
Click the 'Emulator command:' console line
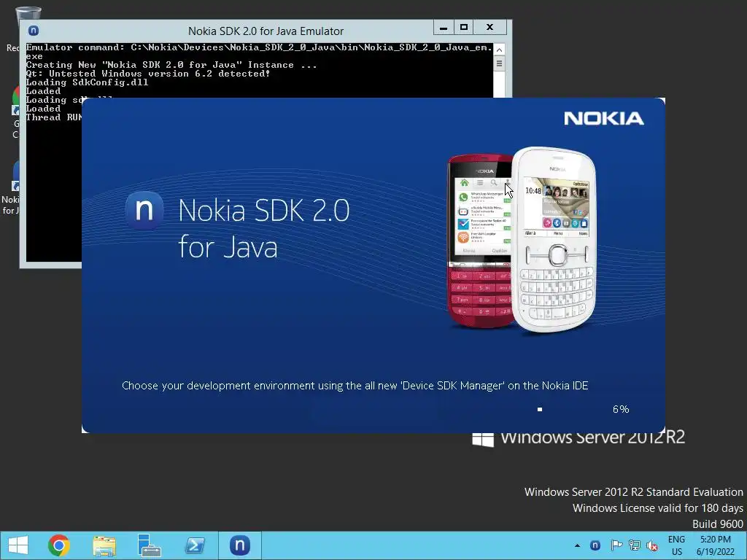tap(259, 52)
